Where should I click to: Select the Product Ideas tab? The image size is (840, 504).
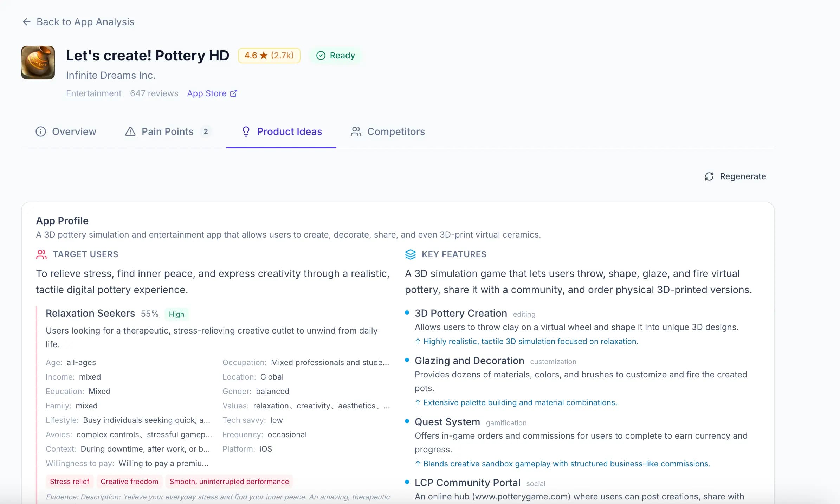coord(282,131)
